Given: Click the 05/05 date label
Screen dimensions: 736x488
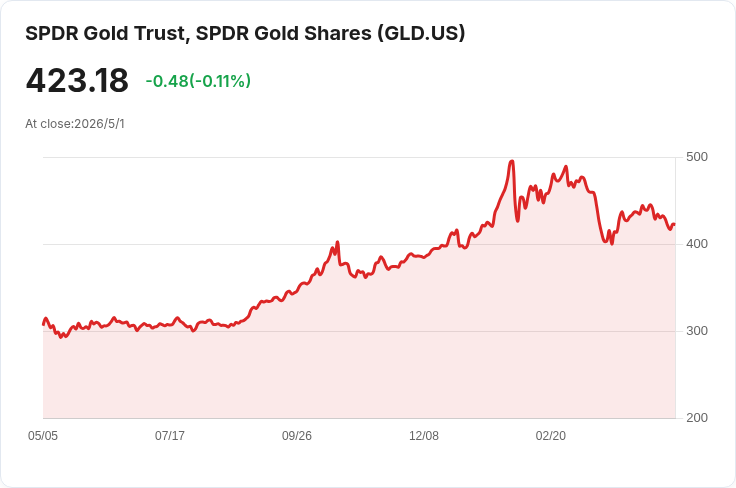Looking at the screenshot, I should click(43, 435).
